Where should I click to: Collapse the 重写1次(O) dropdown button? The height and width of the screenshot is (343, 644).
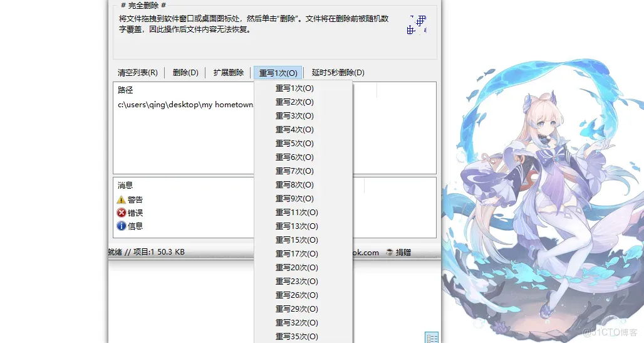point(278,73)
